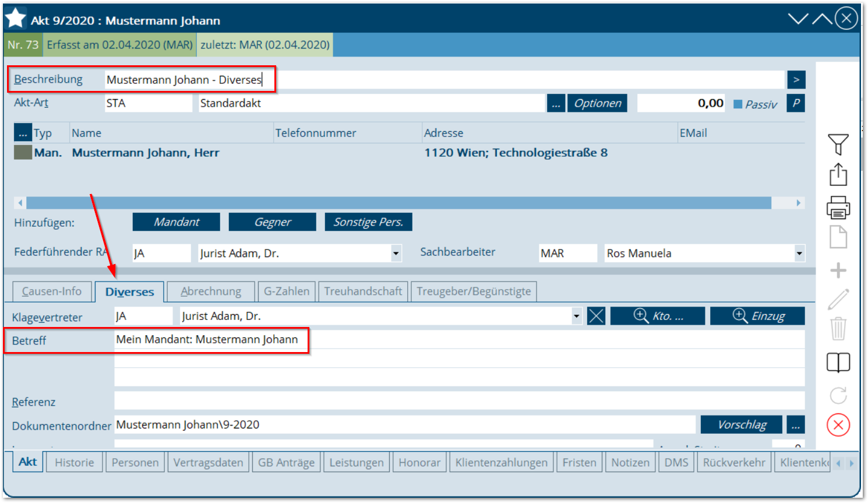The width and height of the screenshot is (868, 503).
Task: Click the arrow button next to Beschreibung
Action: [796, 80]
